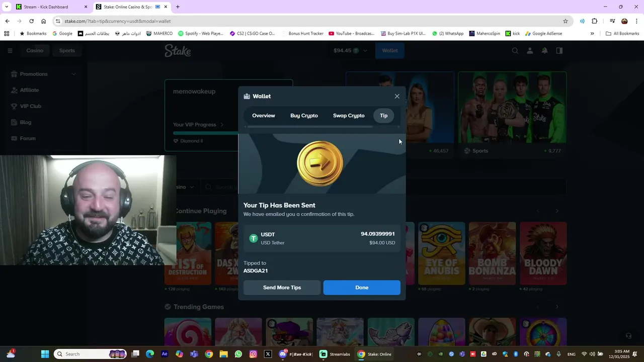Switch to the Overview tab in Wallet

tap(264, 116)
